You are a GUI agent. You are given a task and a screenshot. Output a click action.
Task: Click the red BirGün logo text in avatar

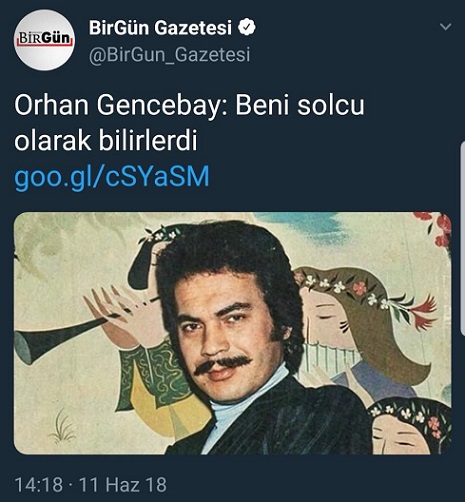[44, 39]
